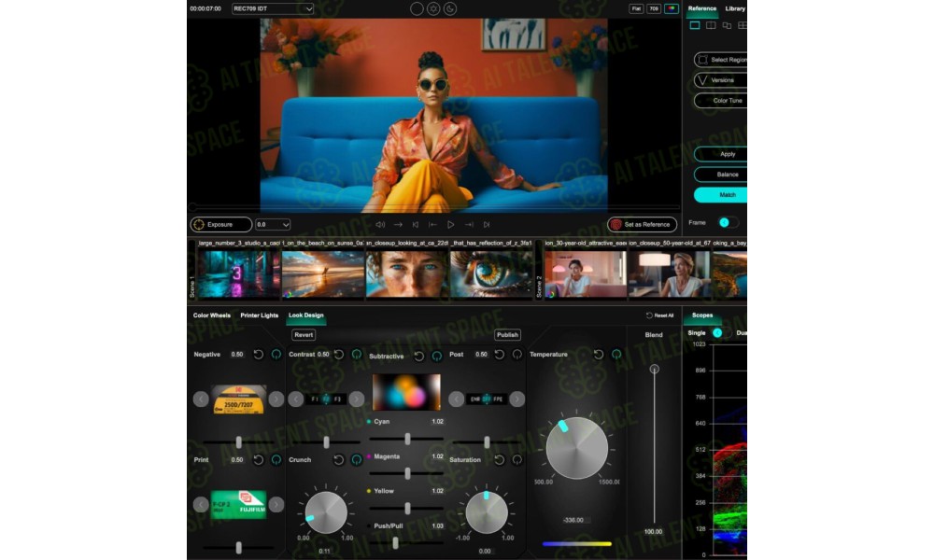Screen dimensions: 934x560
Task: Go to next Print film stock
Action: [x=276, y=505]
